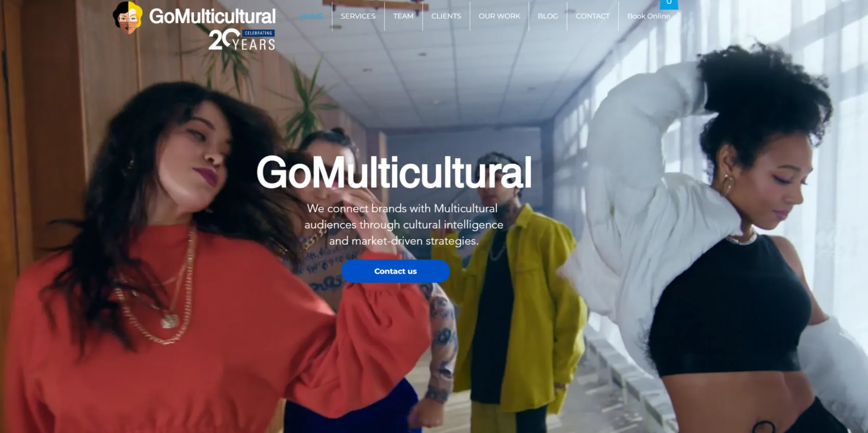Open the HOME menu item
The image size is (868, 433).
pyautogui.click(x=312, y=16)
